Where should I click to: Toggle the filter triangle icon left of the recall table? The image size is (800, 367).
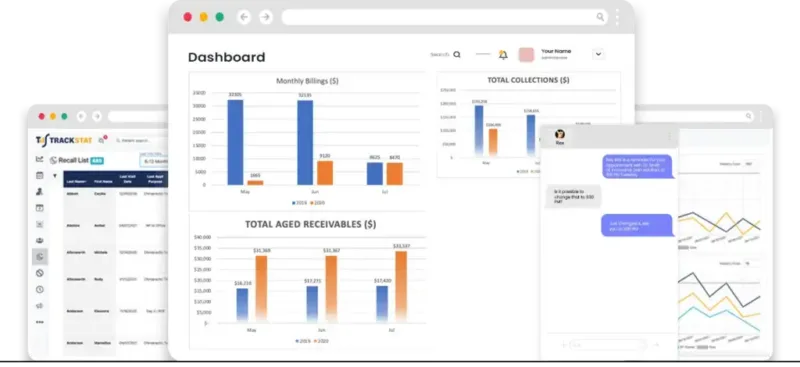[x=55, y=176]
